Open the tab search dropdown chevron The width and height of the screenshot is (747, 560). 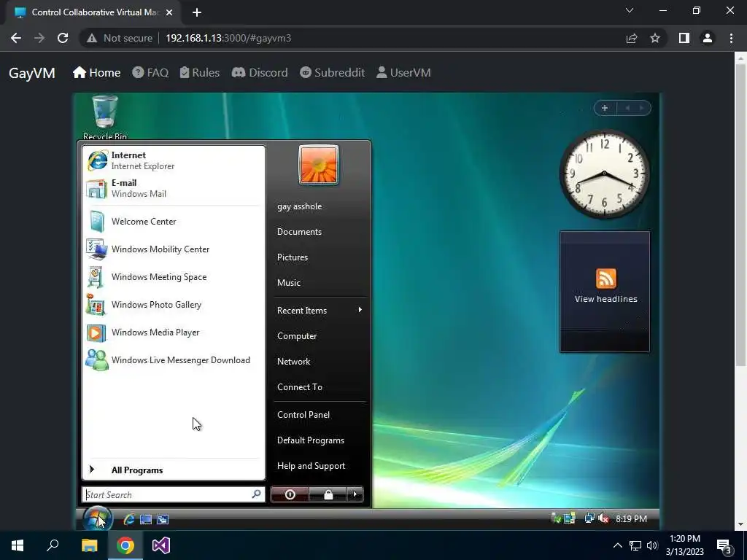630,10
